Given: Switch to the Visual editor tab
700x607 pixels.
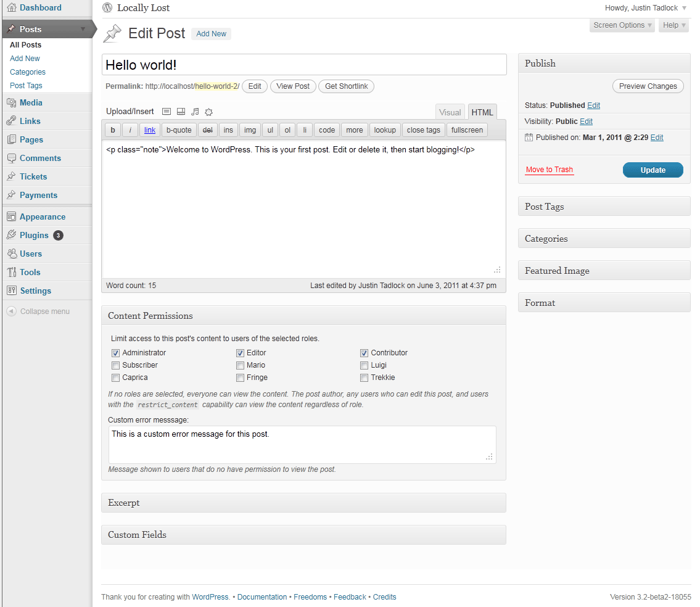Looking at the screenshot, I should click(x=450, y=112).
